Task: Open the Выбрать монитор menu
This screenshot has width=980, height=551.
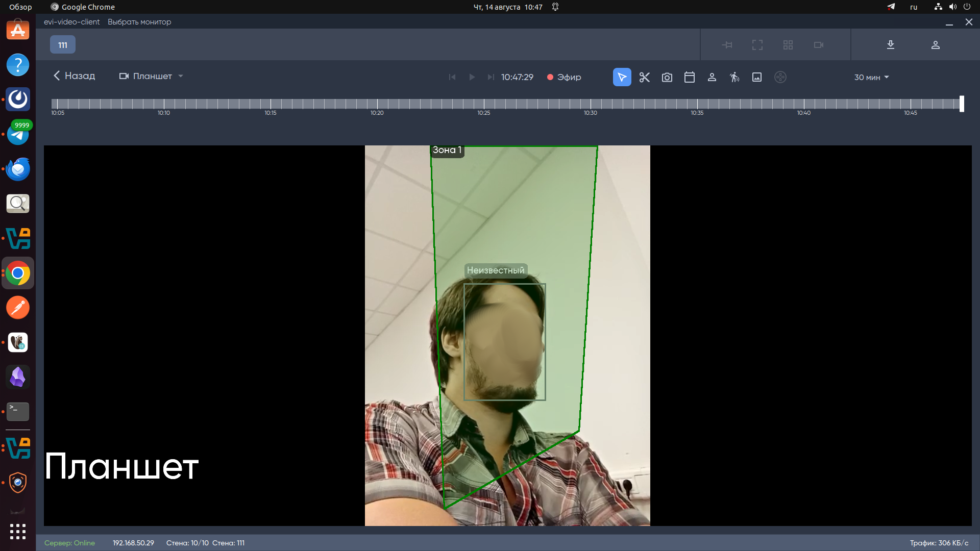Action: coord(139,22)
